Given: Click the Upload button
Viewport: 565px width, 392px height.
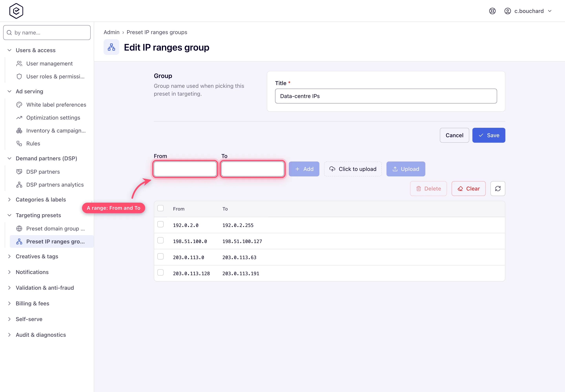Looking at the screenshot, I should [406, 169].
